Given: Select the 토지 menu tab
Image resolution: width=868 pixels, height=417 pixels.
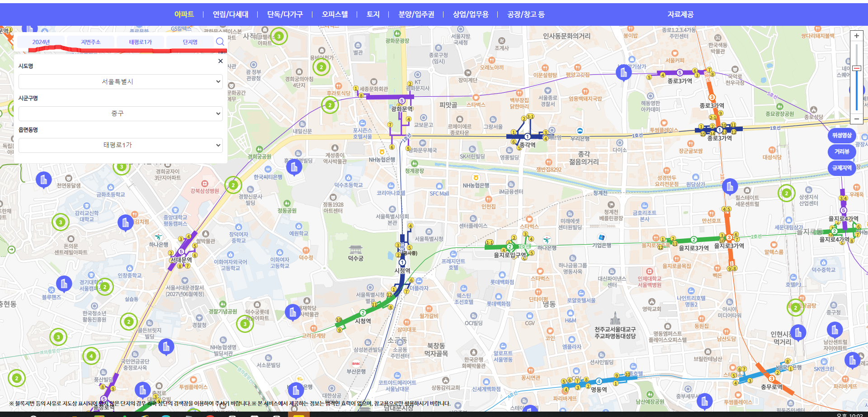Looking at the screenshot, I should tap(373, 14).
